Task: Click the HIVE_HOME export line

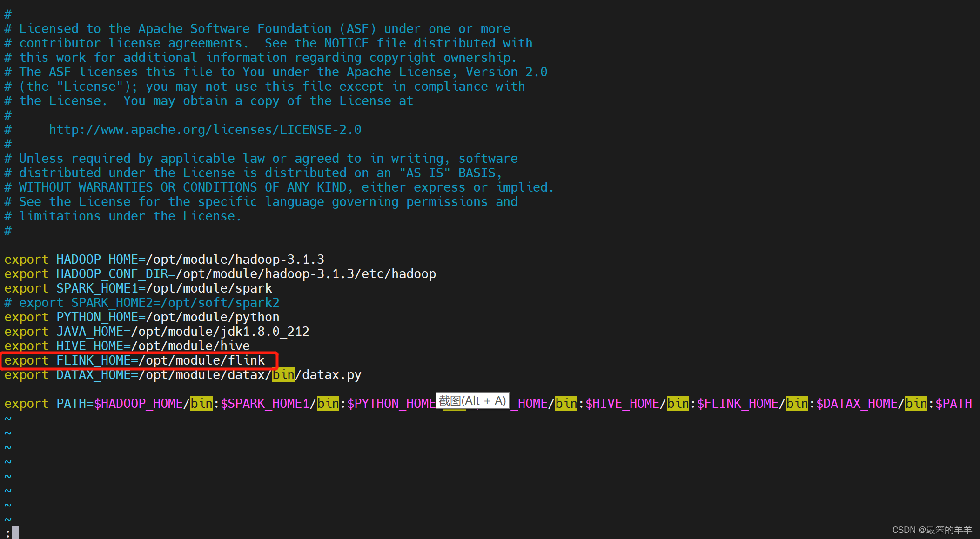Action: coord(127,345)
